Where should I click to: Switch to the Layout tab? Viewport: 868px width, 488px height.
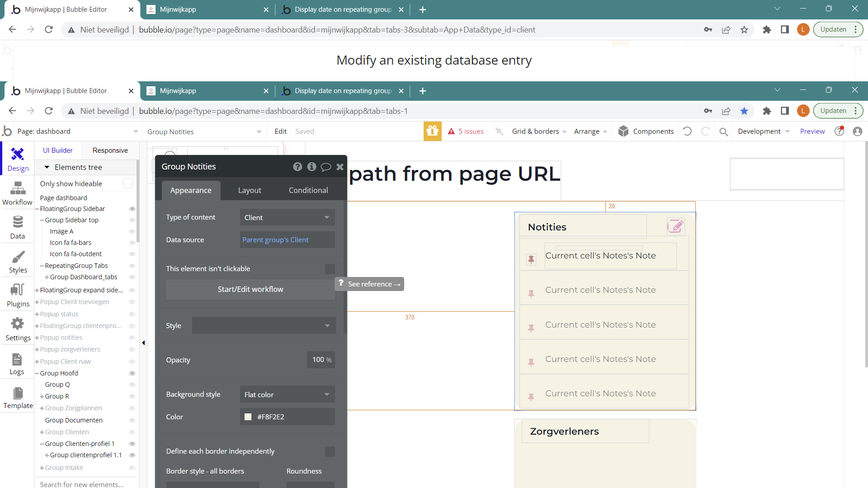pos(250,190)
